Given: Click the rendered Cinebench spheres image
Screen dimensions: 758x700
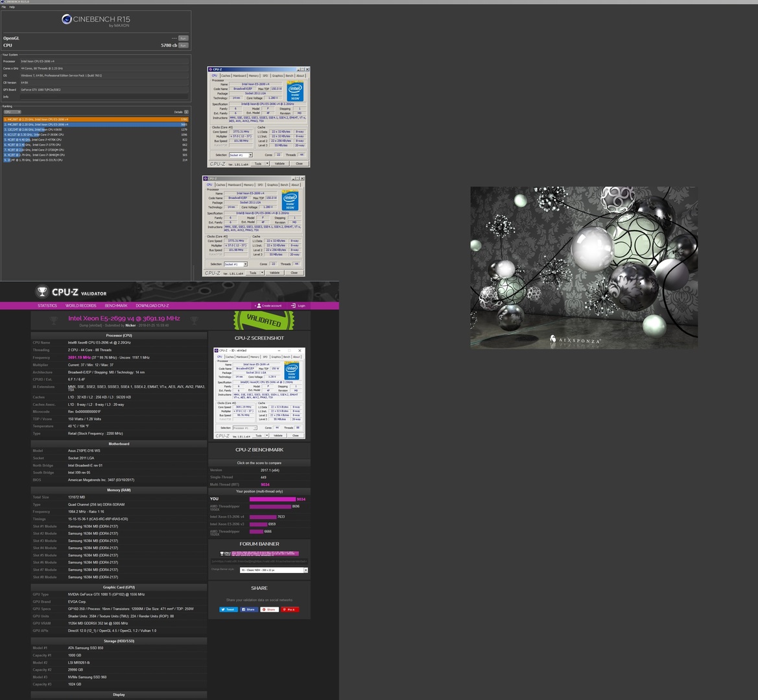Looking at the screenshot, I should [584, 268].
